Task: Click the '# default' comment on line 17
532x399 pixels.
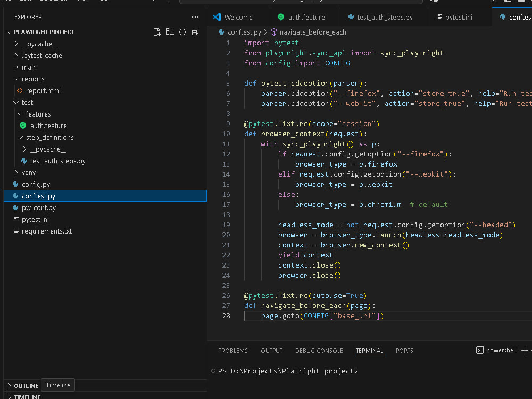Action: [429, 205]
